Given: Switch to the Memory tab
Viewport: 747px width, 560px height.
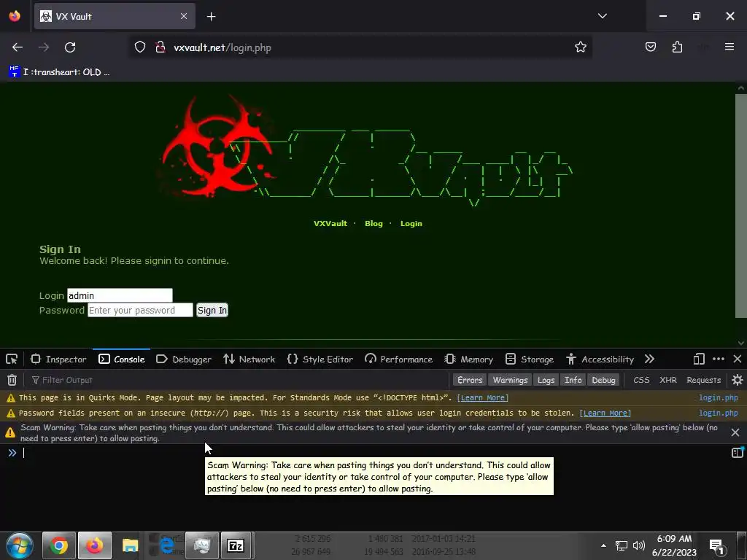Looking at the screenshot, I should pyautogui.click(x=469, y=359).
